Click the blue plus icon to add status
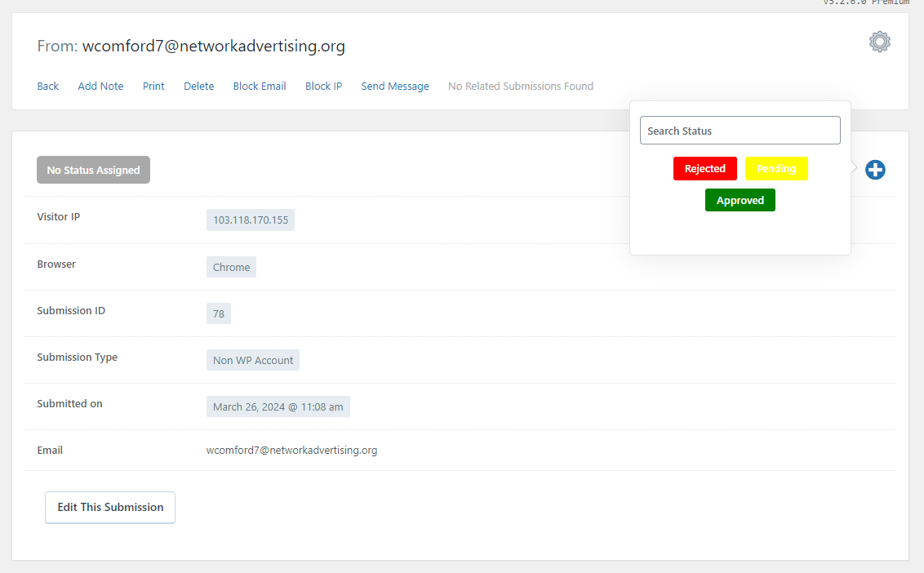 (874, 170)
